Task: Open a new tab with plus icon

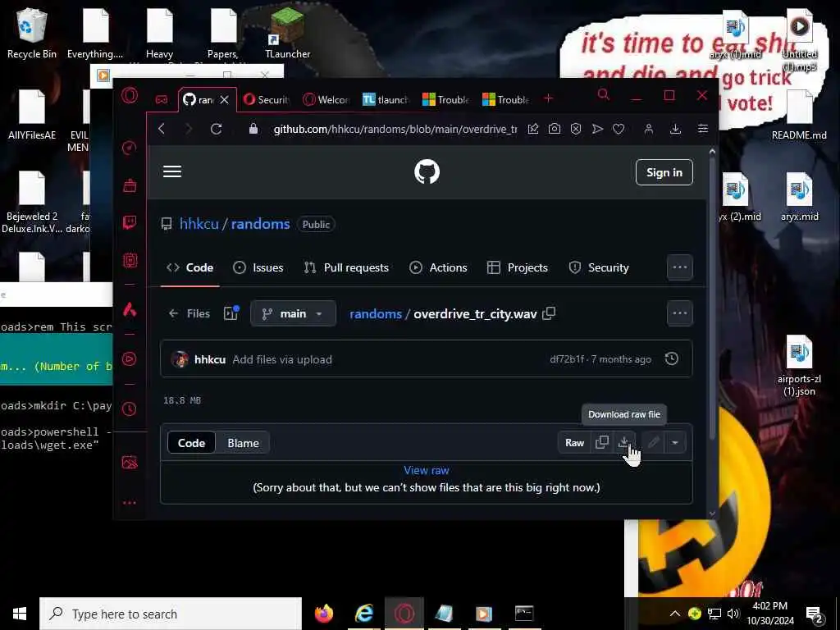Action: click(548, 98)
